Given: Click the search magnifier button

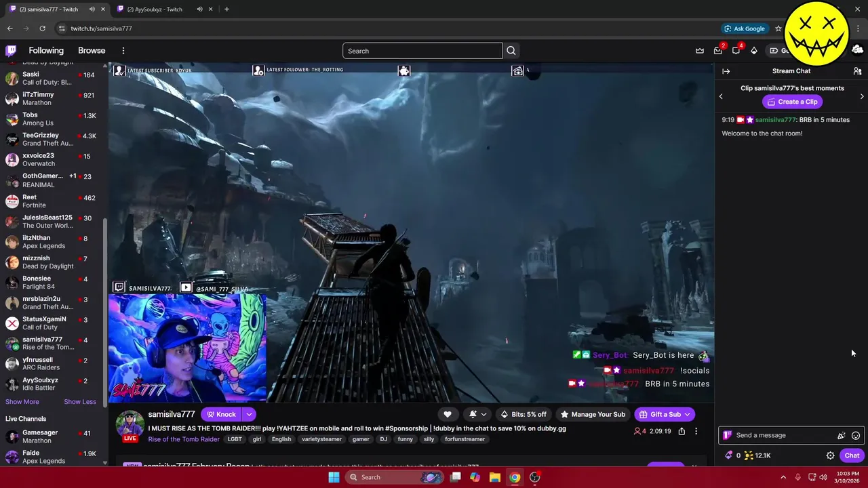Looking at the screenshot, I should (511, 51).
